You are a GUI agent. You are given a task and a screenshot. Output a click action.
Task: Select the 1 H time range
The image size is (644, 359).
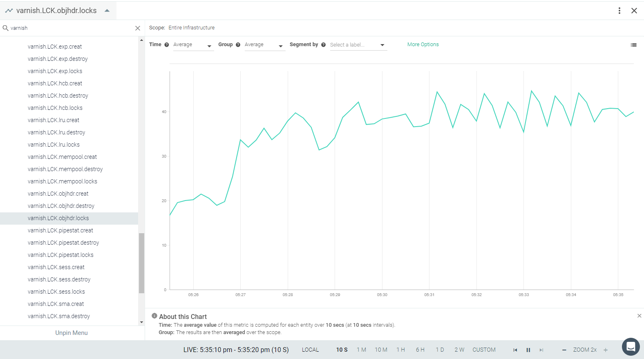[x=400, y=350]
